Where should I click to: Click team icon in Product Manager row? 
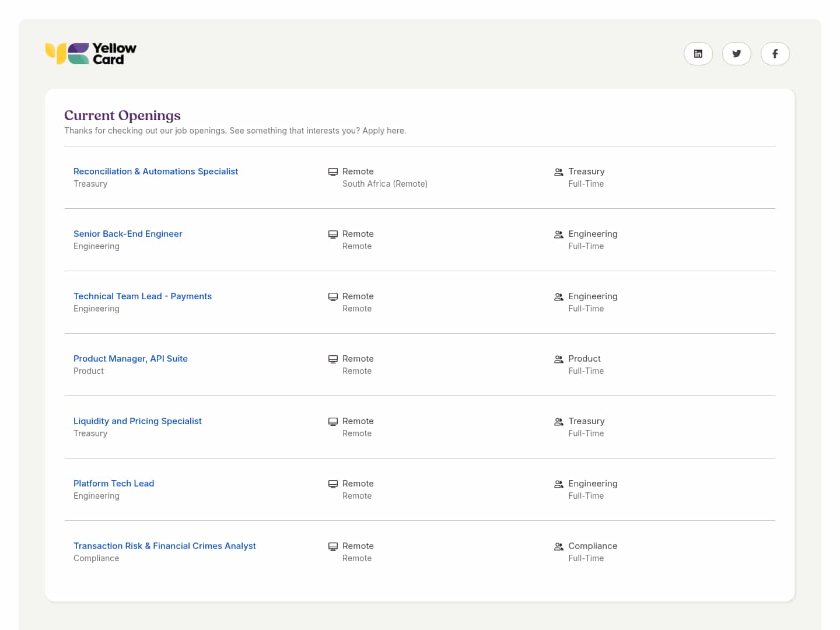[x=558, y=359]
